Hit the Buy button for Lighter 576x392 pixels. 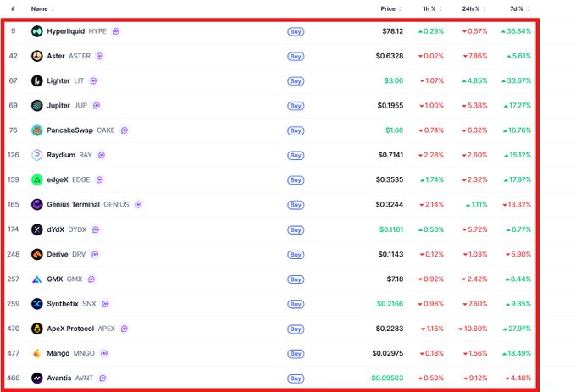click(296, 81)
